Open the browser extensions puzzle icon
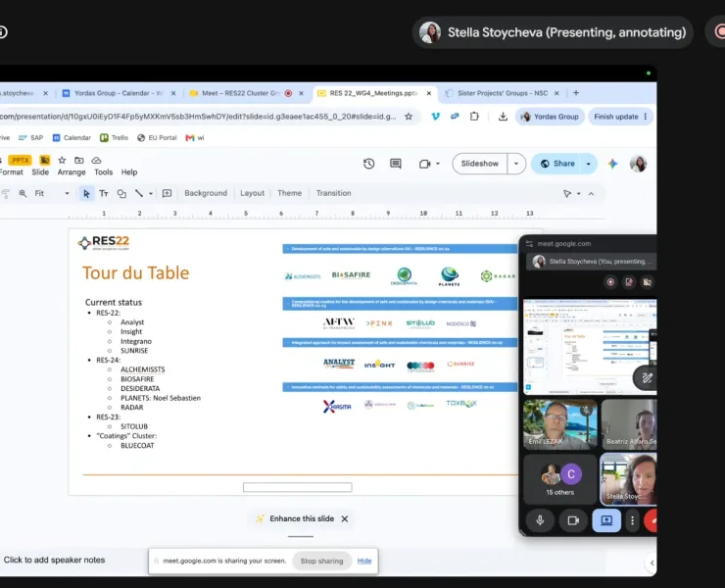The image size is (725, 588). pos(474,117)
